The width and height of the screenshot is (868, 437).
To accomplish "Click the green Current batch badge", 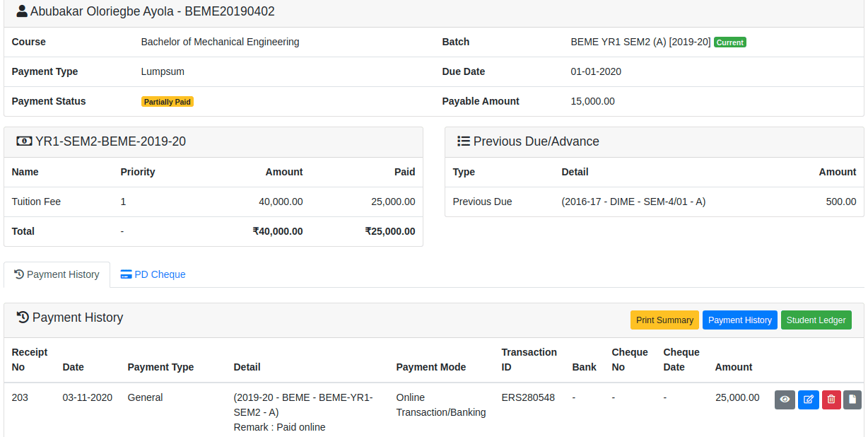I will pyautogui.click(x=729, y=42).
